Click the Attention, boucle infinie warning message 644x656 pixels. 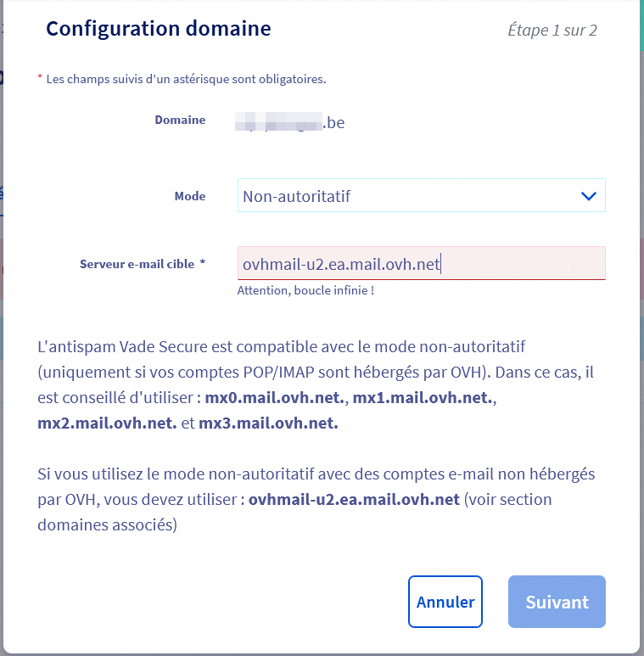pos(305,290)
